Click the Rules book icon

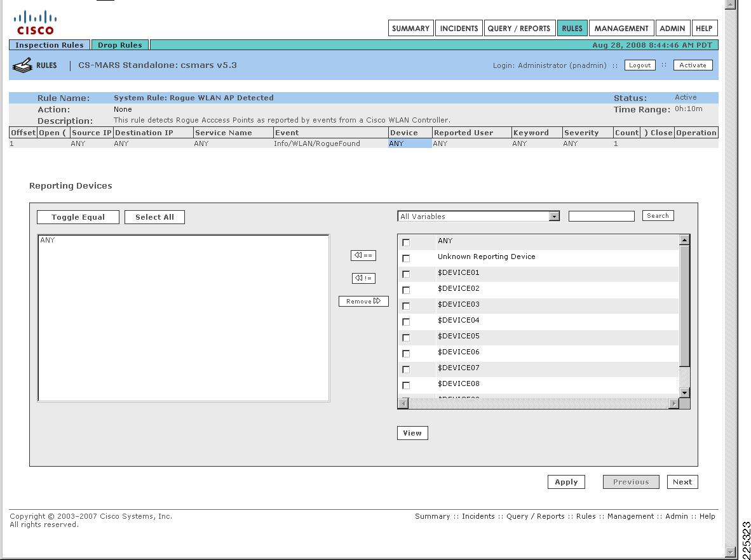[x=22, y=65]
